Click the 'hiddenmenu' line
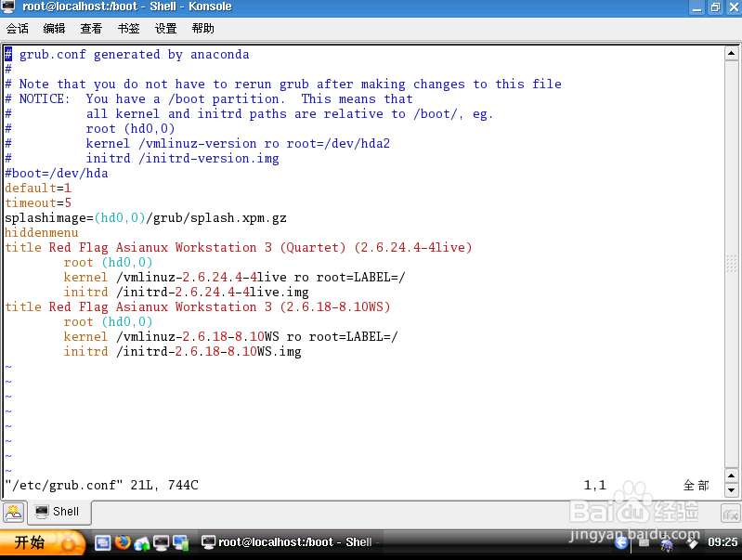 42,233
